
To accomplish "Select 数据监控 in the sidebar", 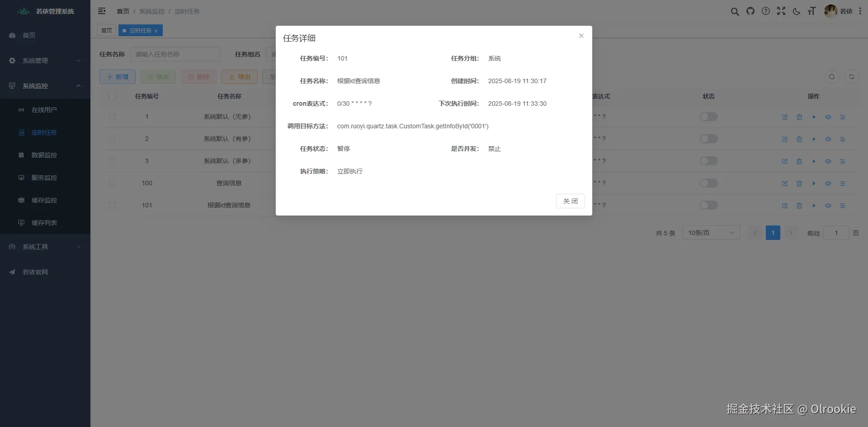I will pos(44,155).
